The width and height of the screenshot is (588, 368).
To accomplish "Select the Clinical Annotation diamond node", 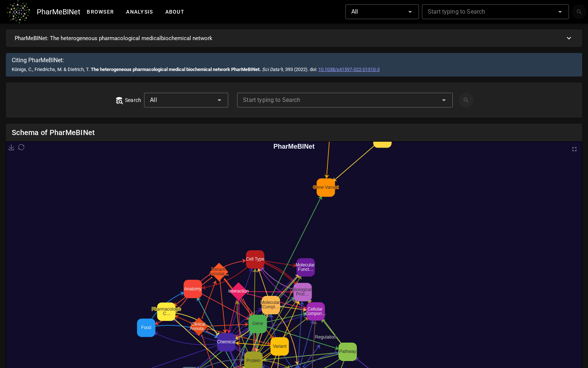I will pos(198,326).
